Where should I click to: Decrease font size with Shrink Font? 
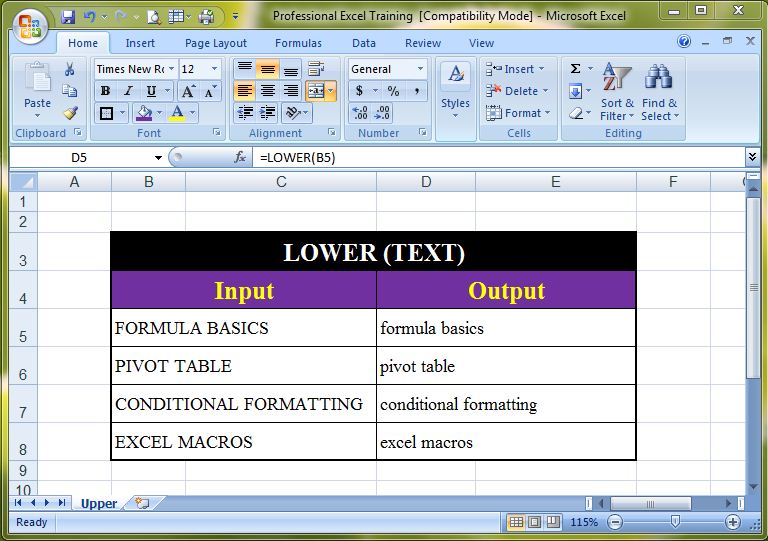point(211,91)
